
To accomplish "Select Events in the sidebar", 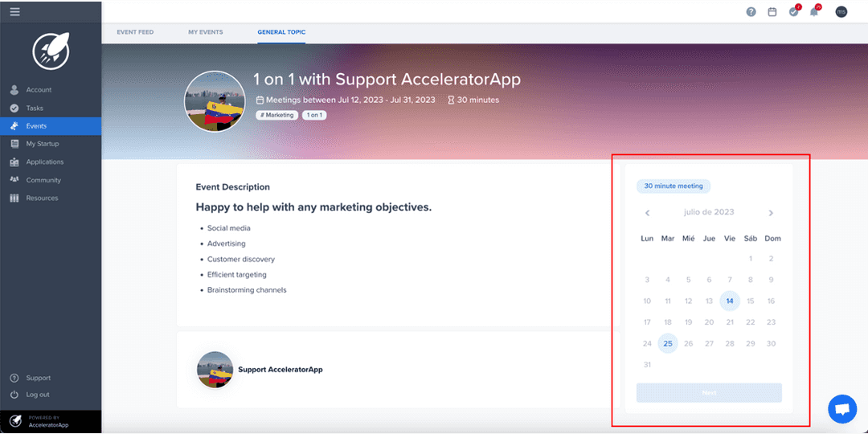I will 51,125.
